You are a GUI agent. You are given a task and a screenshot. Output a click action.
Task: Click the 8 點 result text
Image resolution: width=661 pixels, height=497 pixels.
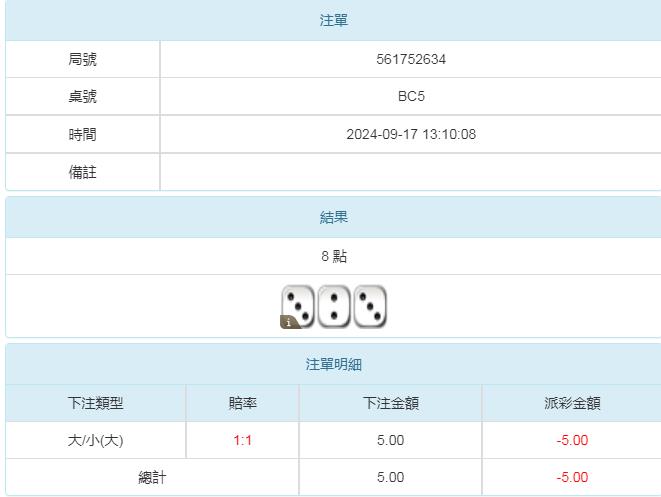tap(334, 256)
